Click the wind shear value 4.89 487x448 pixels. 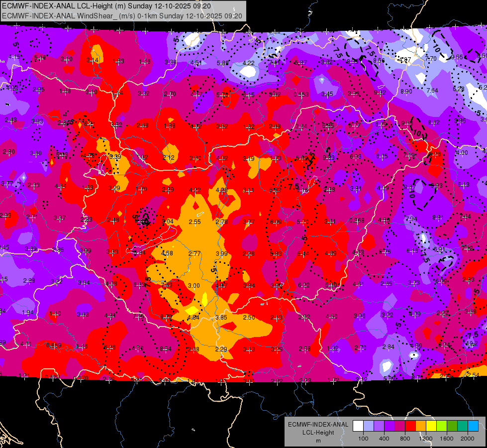coord(330,253)
